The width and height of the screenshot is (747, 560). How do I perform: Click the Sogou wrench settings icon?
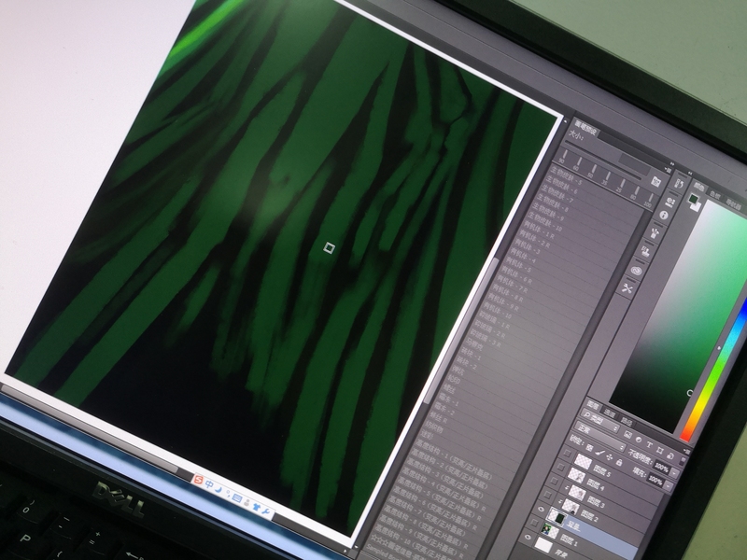(x=266, y=512)
